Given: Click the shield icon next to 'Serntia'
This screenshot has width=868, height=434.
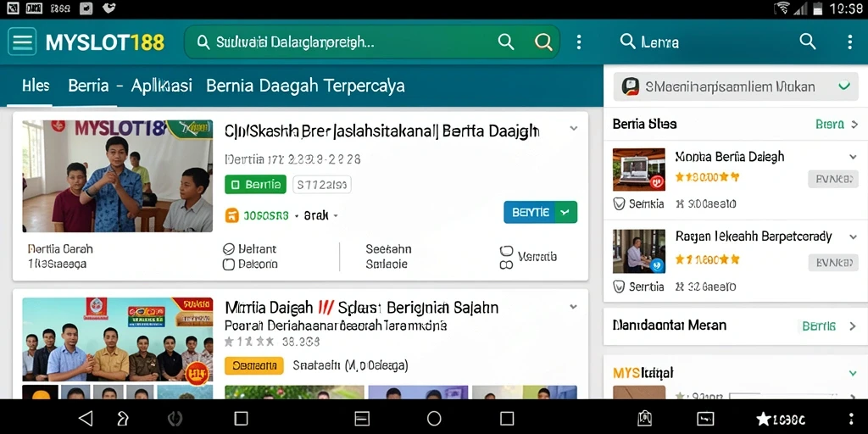Looking at the screenshot, I should (x=620, y=287).
